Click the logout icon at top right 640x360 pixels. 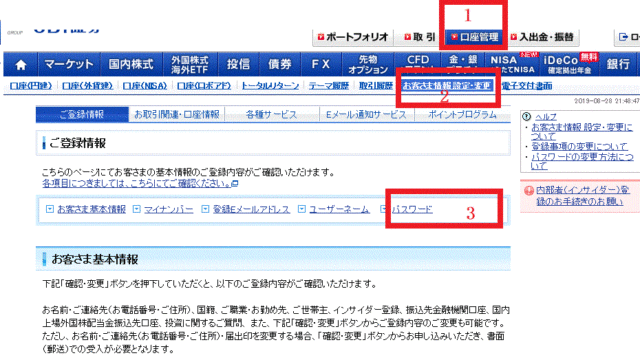pos(623,37)
